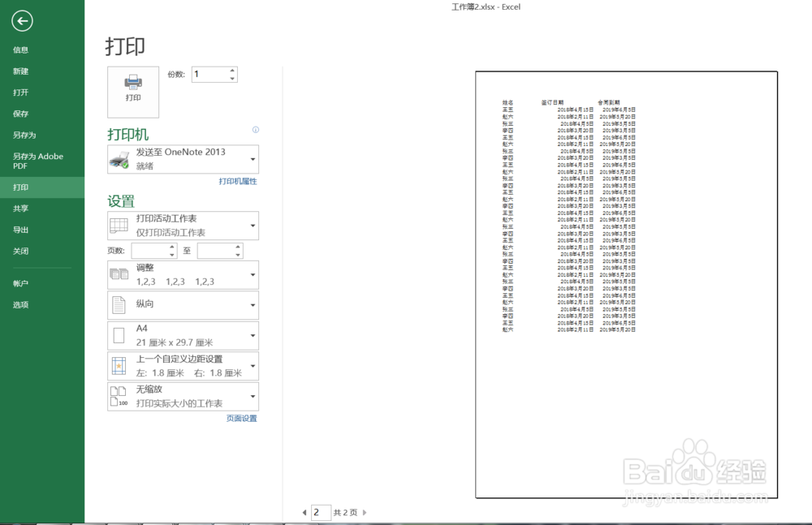Open Account (帐户) in sidebar
Image resolution: width=812 pixels, height=525 pixels.
coord(42,283)
